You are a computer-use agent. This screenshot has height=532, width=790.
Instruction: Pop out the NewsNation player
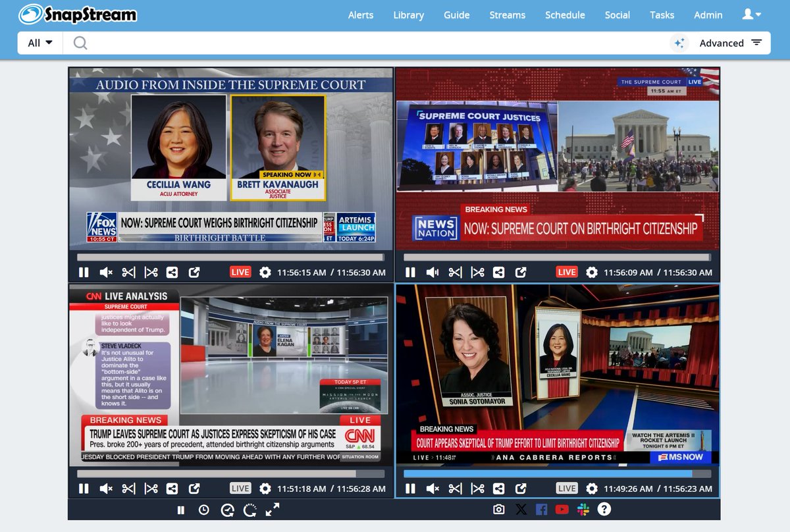[x=521, y=272]
